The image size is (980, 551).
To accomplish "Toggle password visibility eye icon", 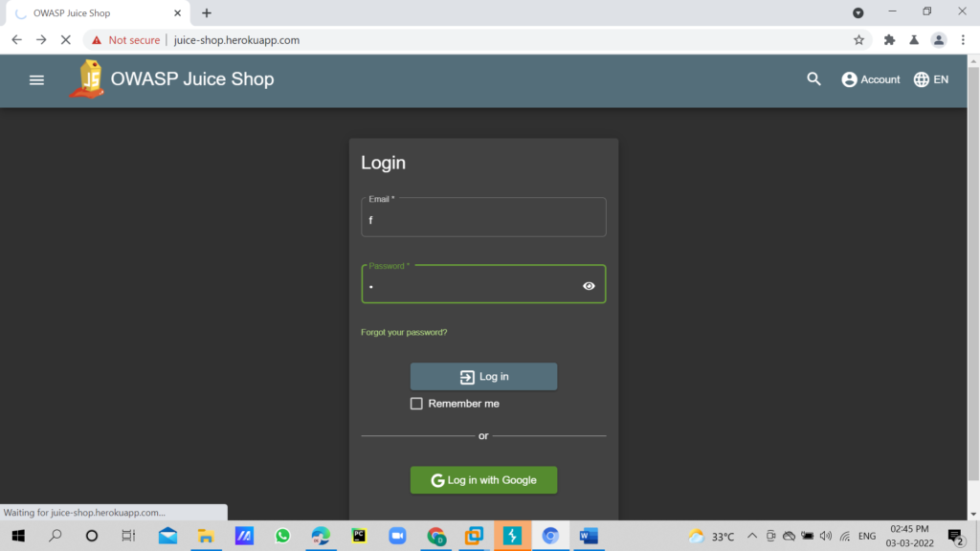I will (x=589, y=285).
